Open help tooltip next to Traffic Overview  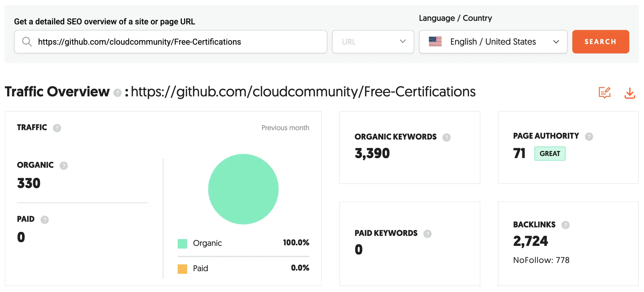117,93
